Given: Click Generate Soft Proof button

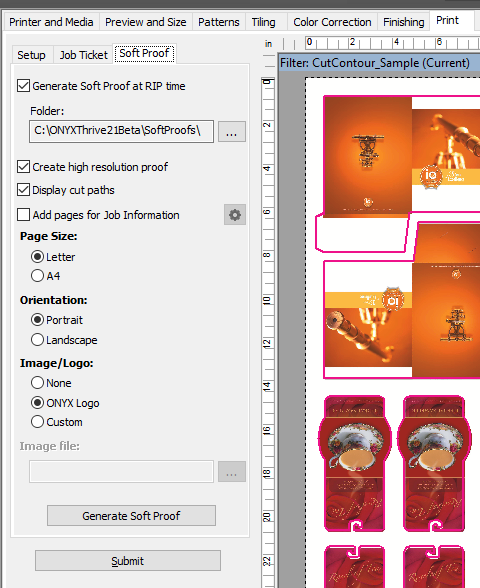Looking at the screenshot, I should tap(131, 516).
